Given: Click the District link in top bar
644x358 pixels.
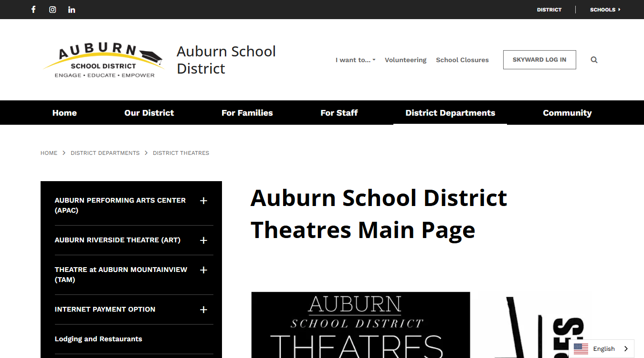Looking at the screenshot, I should click(549, 10).
